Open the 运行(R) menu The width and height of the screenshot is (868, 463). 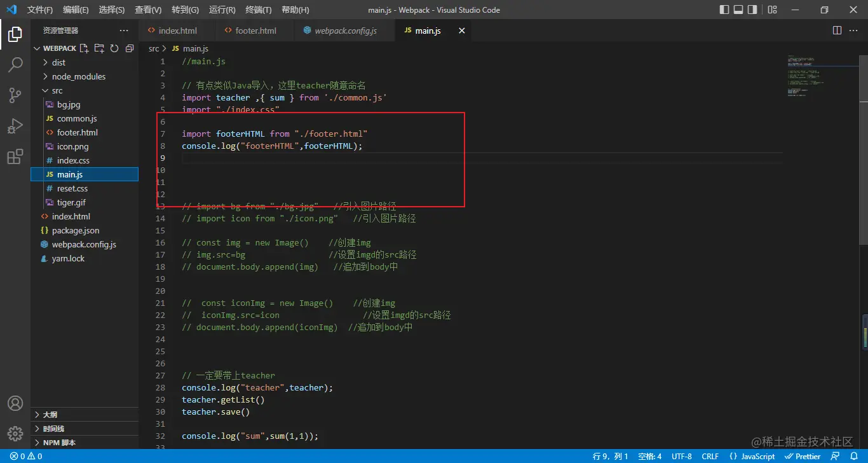pyautogui.click(x=222, y=10)
